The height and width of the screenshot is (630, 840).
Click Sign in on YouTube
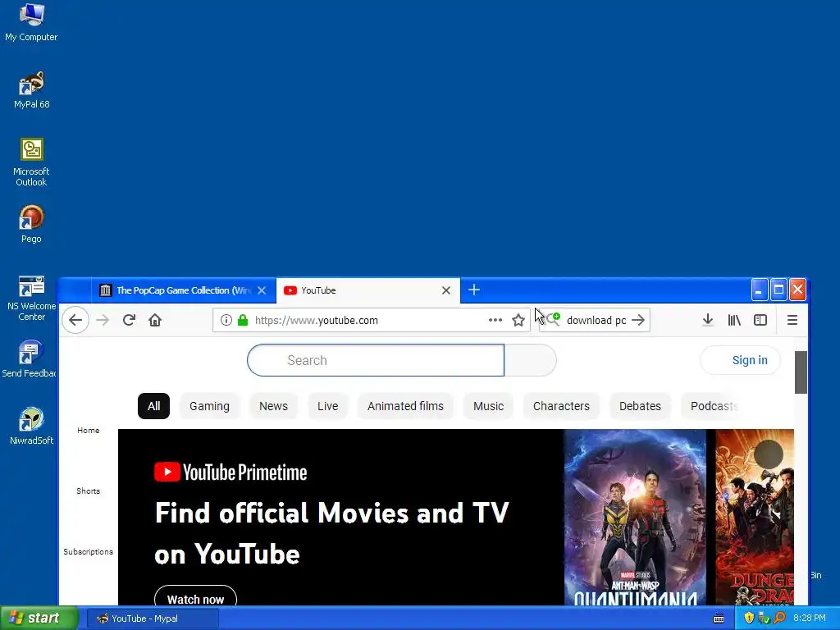click(741, 360)
